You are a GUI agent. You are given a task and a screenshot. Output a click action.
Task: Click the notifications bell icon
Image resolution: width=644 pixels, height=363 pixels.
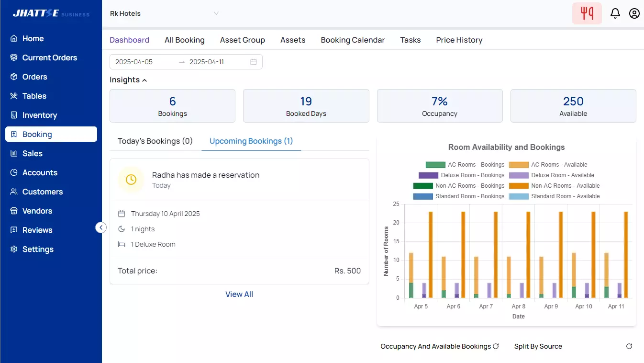615,13
